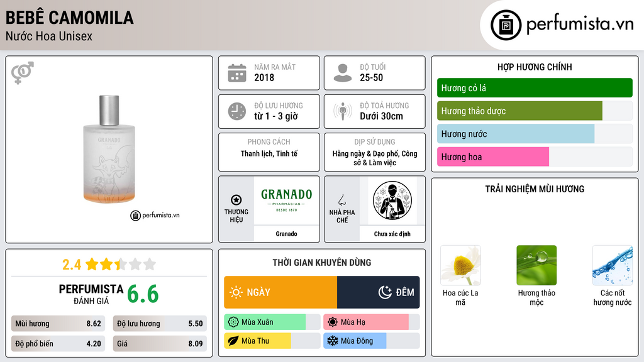Click the sillage icon beside Độ toả hương
644x362 pixels.
[343, 111]
